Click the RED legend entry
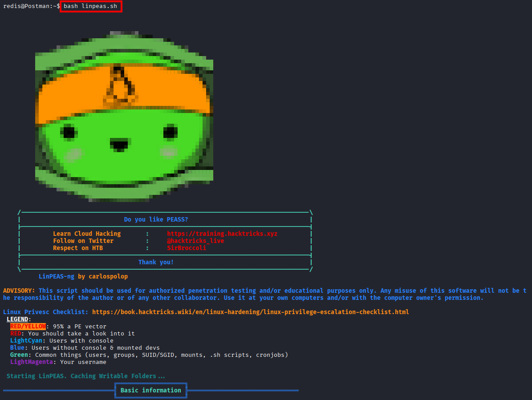532x400 pixels. point(16,333)
